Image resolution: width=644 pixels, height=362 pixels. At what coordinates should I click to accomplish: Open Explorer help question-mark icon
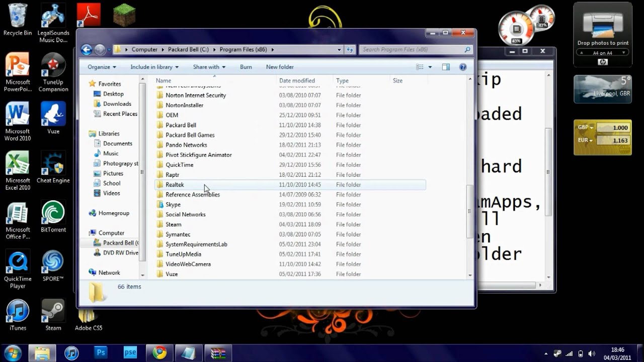click(463, 67)
